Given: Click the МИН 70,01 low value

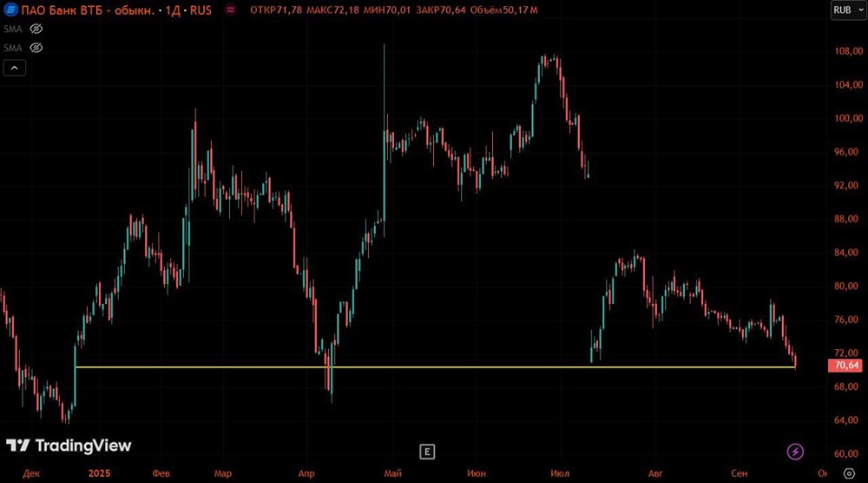Looking at the screenshot, I should click(x=387, y=10).
